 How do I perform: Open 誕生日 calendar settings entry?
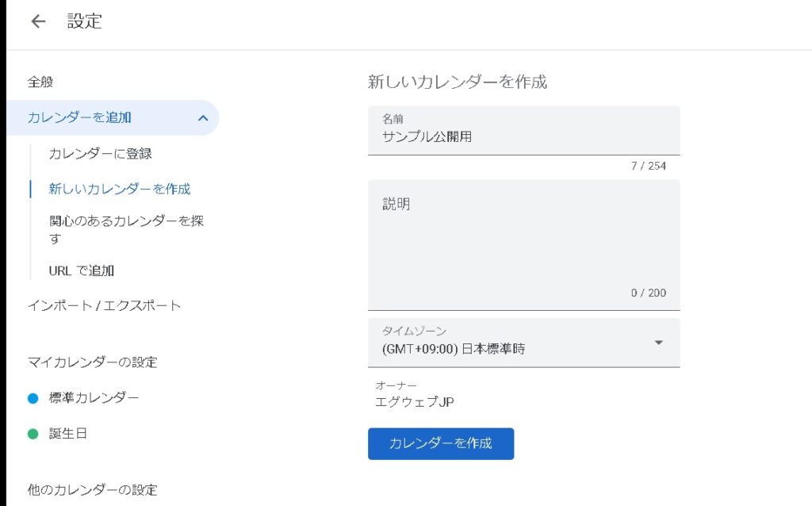click(x=68, y=434)
